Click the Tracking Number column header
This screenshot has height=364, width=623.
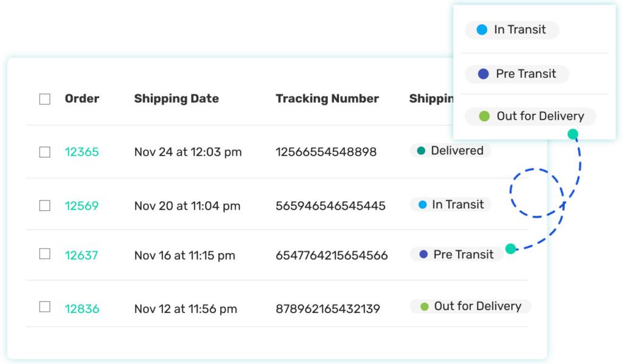pos(327,98)
